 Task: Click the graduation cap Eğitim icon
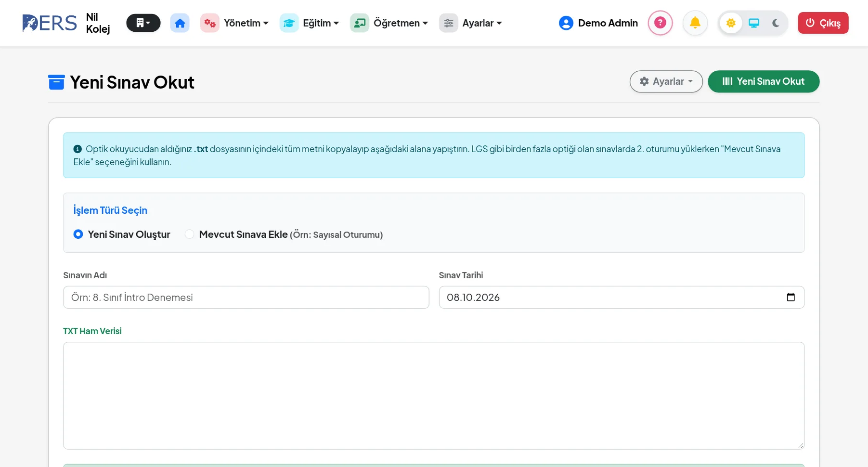coord(289,23)
